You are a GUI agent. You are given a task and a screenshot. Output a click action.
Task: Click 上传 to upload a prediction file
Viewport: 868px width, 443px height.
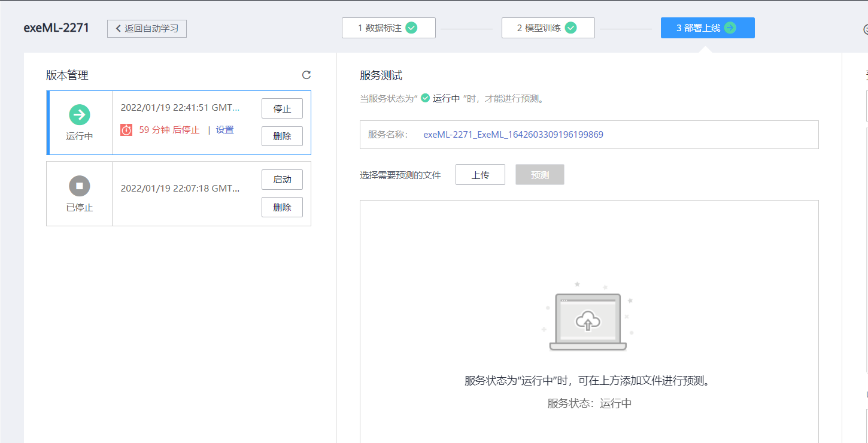480,174
